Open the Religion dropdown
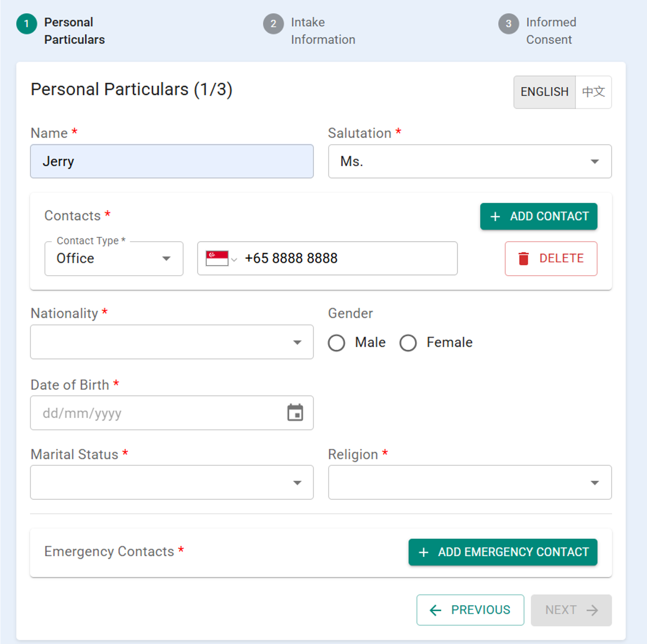This screenshot has height=644, width=647. (x=470, y=482)
